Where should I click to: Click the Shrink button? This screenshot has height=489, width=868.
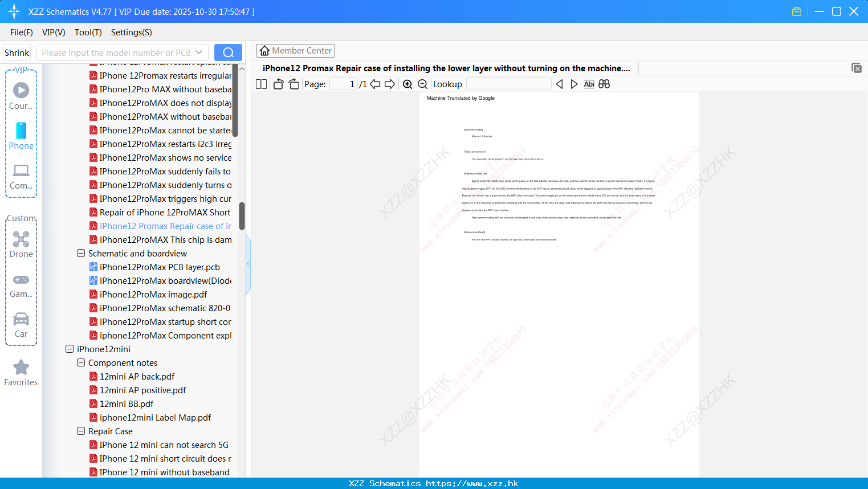[x=17, y=52]
